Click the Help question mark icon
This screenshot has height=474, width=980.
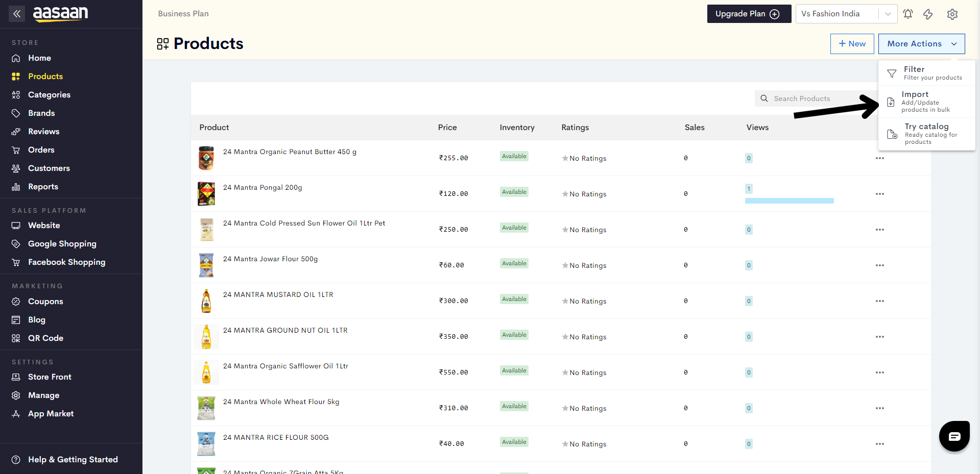[x=16, y=460]
